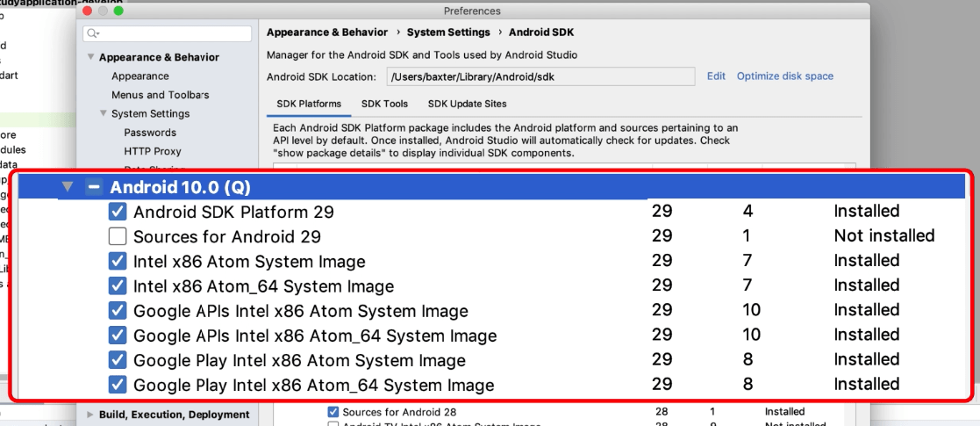Close the Preferences window with red button
The height and width of the screenshot is (426, 980).
[88, 11]
